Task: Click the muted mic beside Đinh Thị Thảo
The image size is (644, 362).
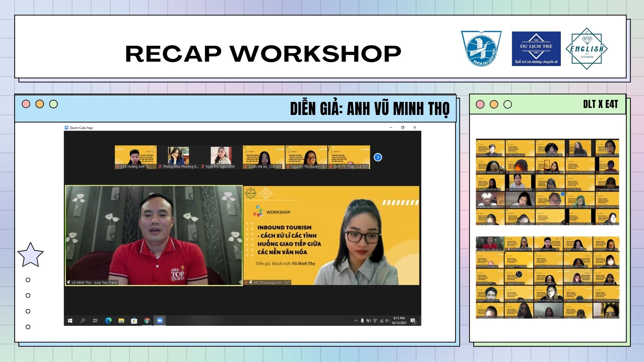Action: [x=331, y=167]
